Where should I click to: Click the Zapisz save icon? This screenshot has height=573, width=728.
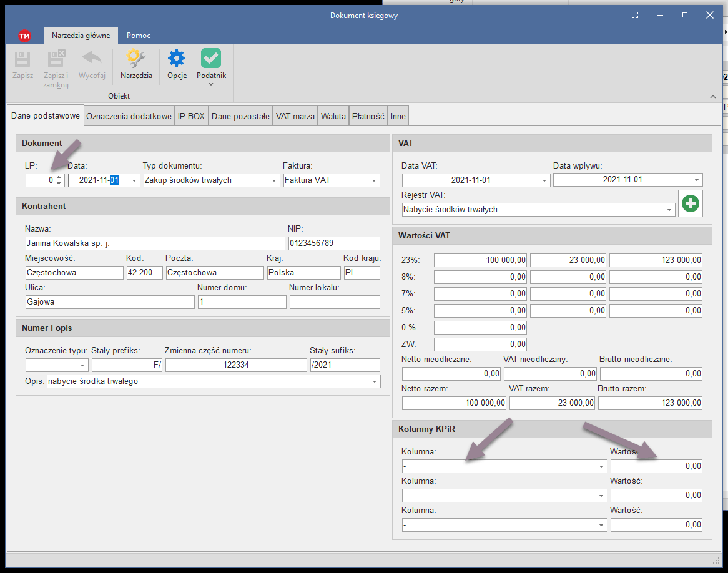pos(23,60)
